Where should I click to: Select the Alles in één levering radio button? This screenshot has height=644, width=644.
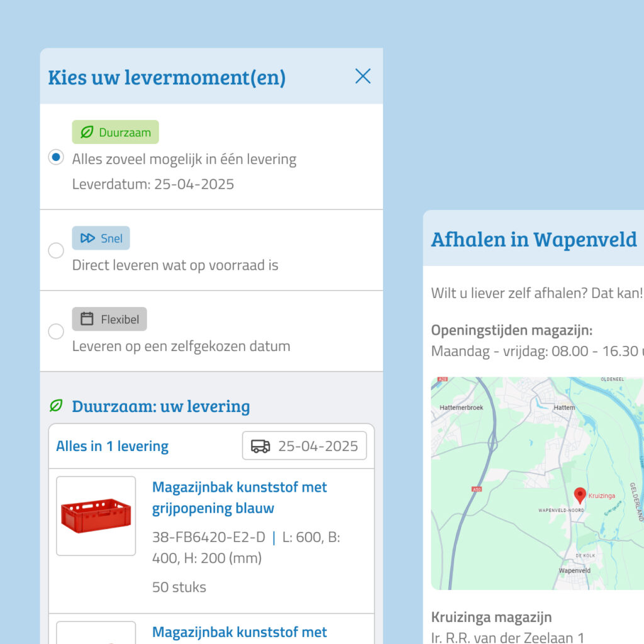56,157
